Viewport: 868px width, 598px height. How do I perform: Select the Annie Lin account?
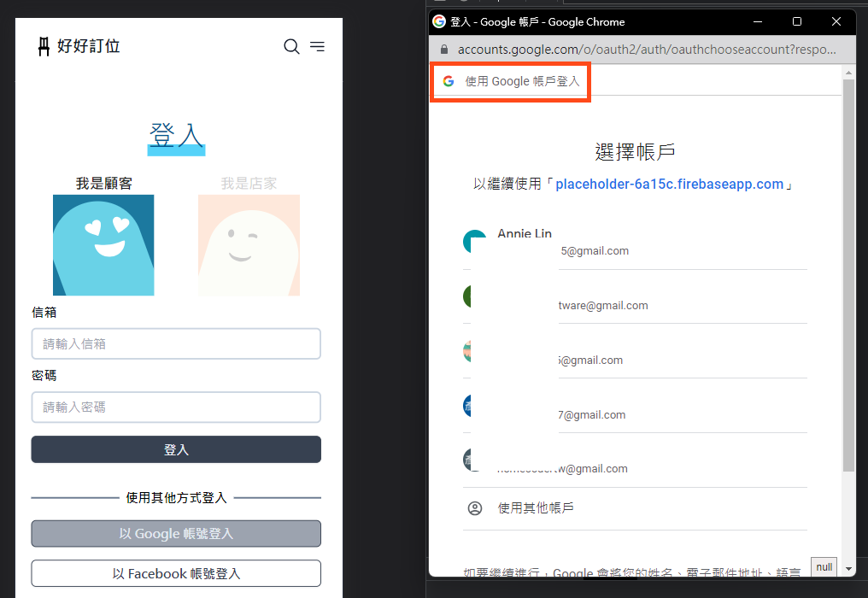[635, 243]
